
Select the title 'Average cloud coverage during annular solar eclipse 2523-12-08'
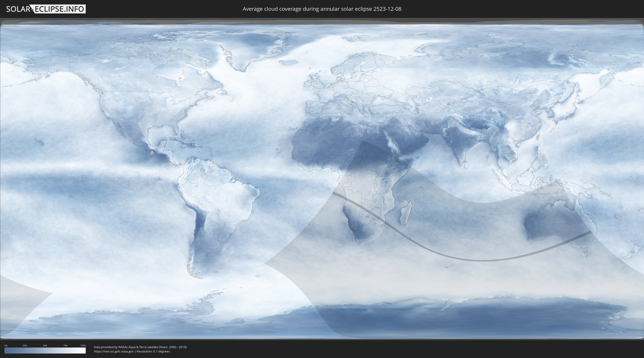coord(322,9)
